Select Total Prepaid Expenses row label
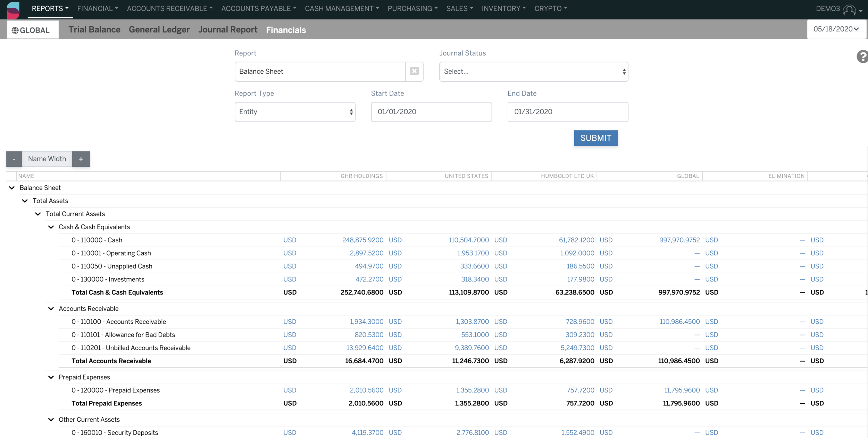Screen dimensions: 868x438 107,404
